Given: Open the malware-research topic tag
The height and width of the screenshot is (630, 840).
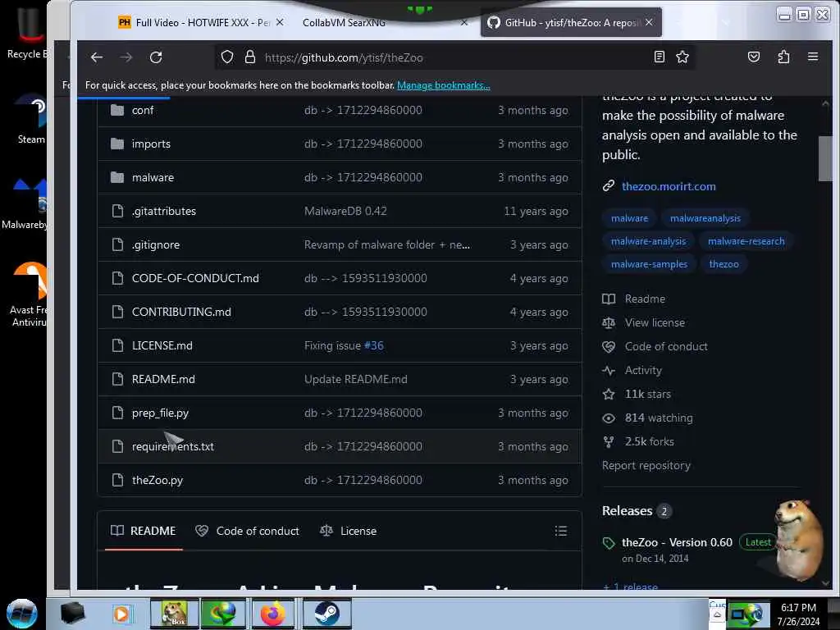Looking at the screenshot, I should coord(746,241).
